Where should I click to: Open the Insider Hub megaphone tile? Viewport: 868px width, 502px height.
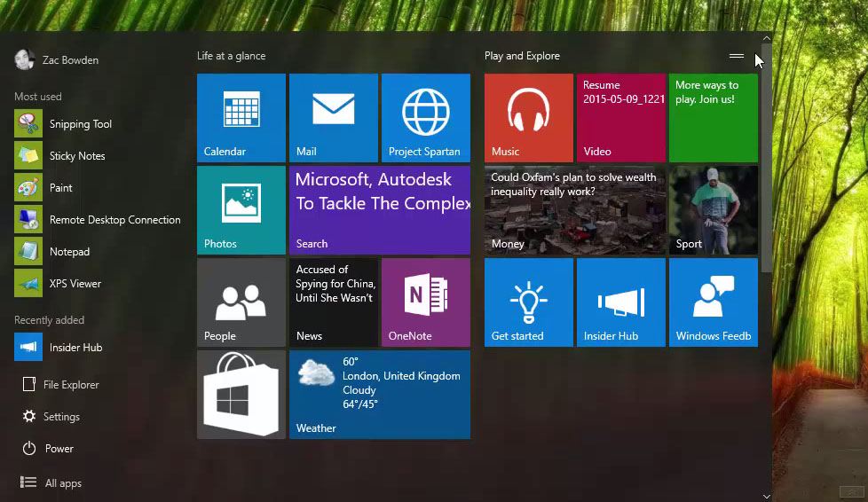click(621, 302)
